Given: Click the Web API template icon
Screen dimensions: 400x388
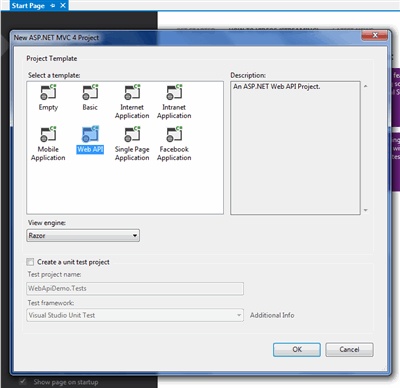Looking at the screenshot, I should pyautogui.click(x=90, y=134).
